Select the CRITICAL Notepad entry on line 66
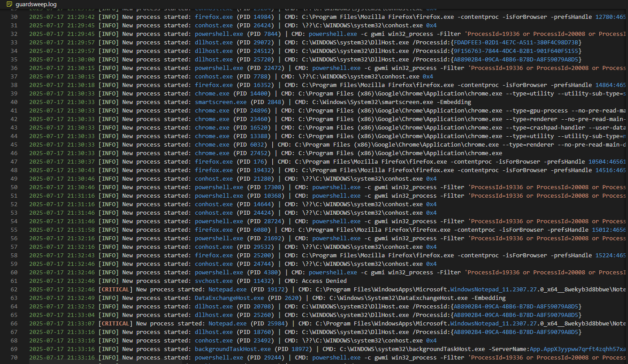This screenshot has height=364, width=628. [x=227, y=323]
